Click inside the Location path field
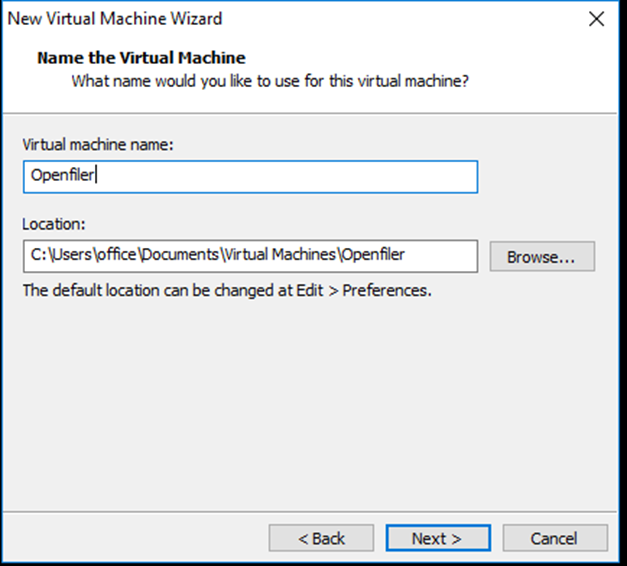Screen dimensions: 627x566 [250, 256]
